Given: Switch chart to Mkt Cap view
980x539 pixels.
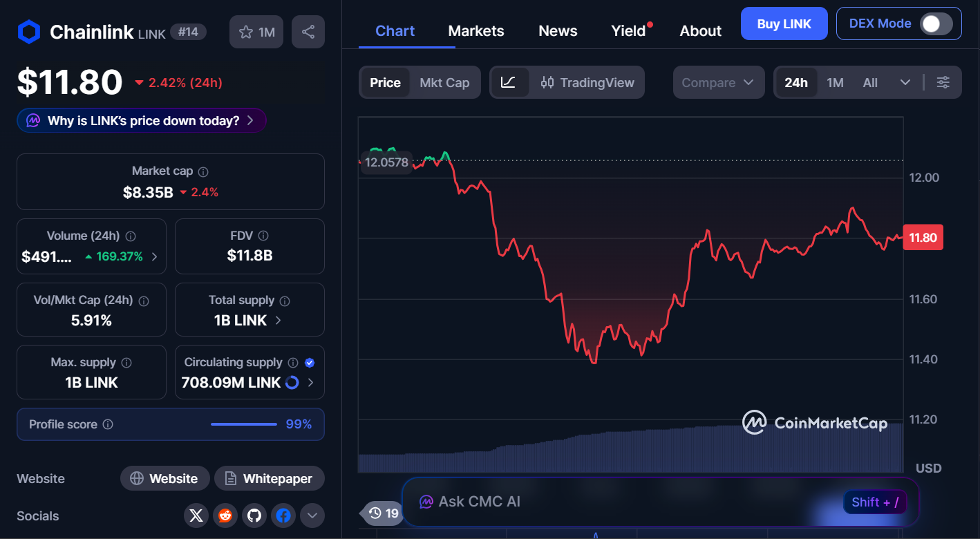Looking at the screenshot, I should point(444,82).
